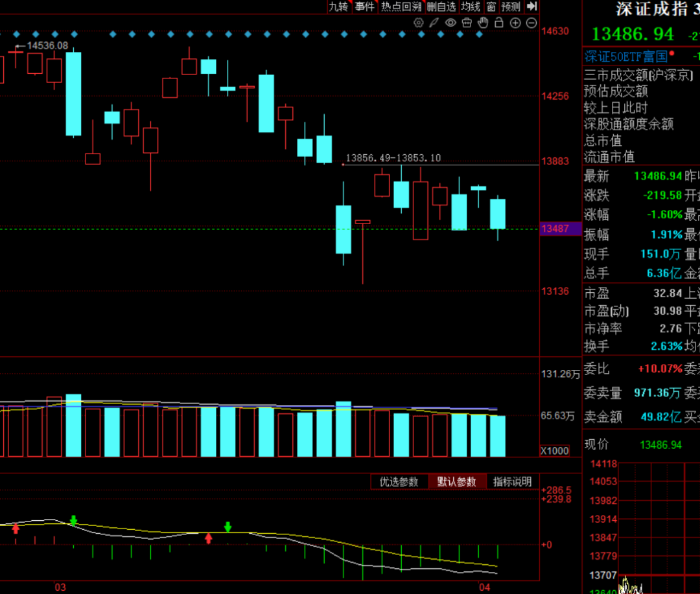Open the 指标说明 indicator description
This screenshot has height=594, width=700.
click(512, 481)
